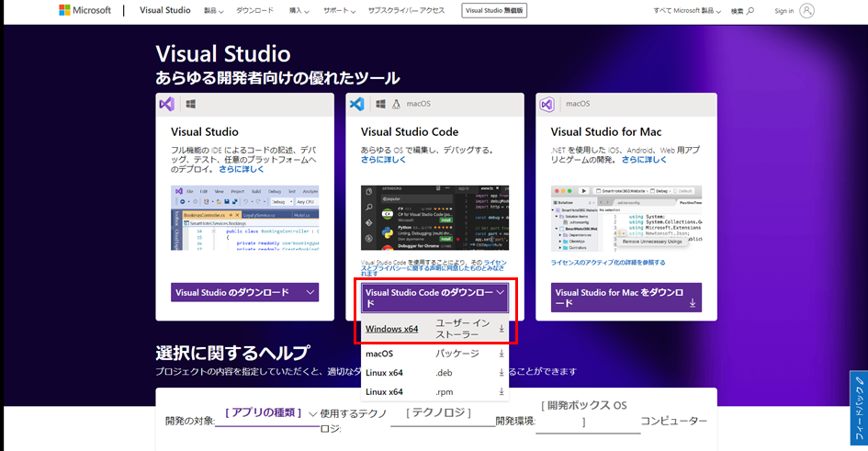Viewport: 868px width, 451px height.
Task: Open サブスクライバー アクセス link
Action: [406, 10]
